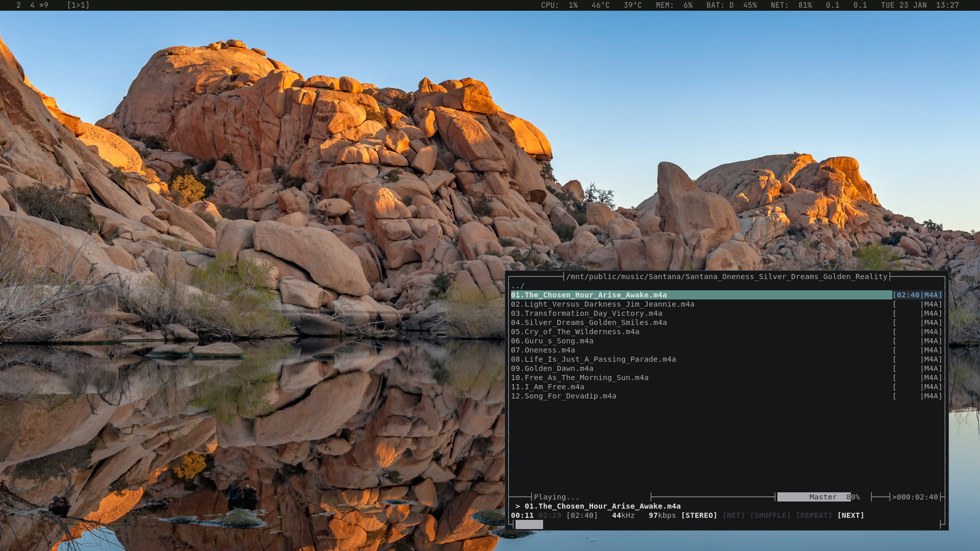Click the STEREO indicator
The width and height of the screenshot is (980, 551).
click(699, 515)
